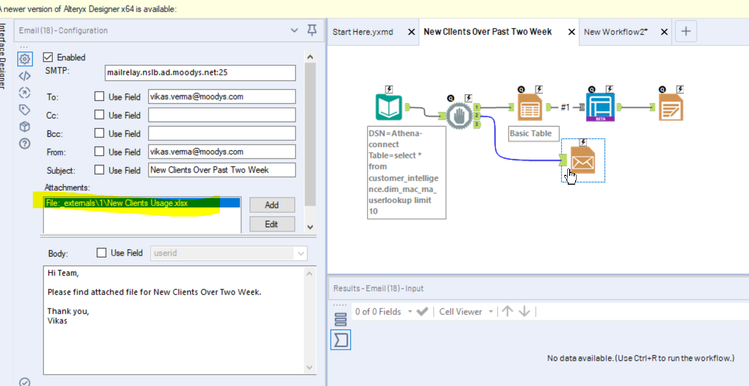749x386 pixels.
Task: Close the New Clients Over Past Two Week tab
Action: pyautogui.click(x=571, y=32)
